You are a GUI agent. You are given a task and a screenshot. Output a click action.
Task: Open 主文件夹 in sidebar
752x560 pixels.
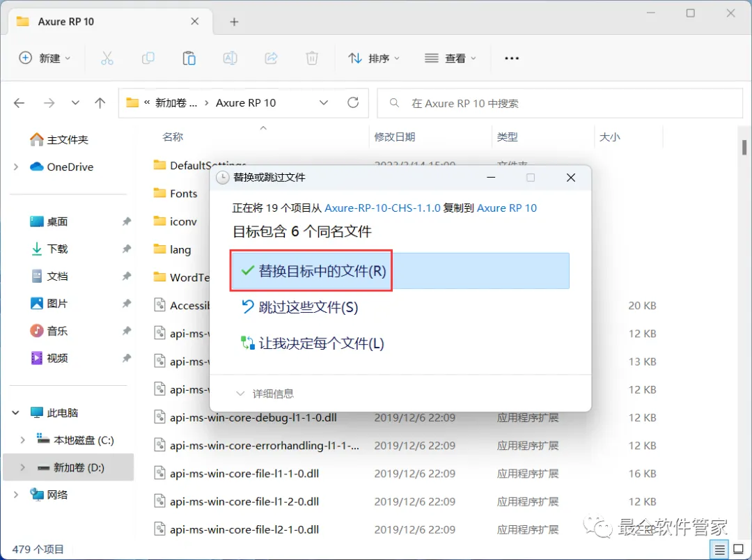coord(68,139)
